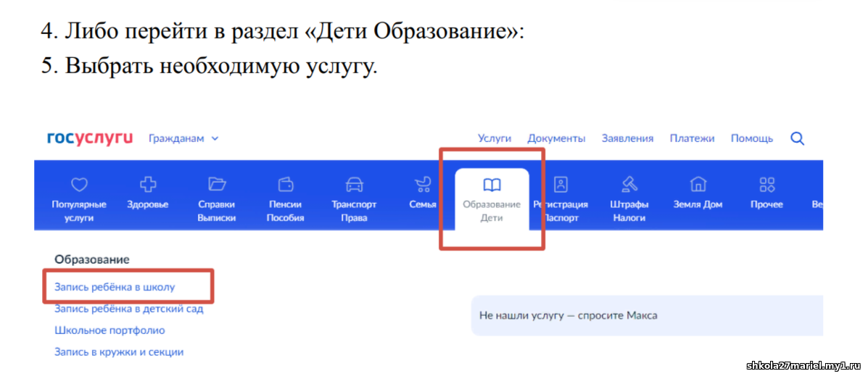Select the car icon for Транспорт Права
The width and height of the screenshot is (868, 379).
click(x=354, y=183)
